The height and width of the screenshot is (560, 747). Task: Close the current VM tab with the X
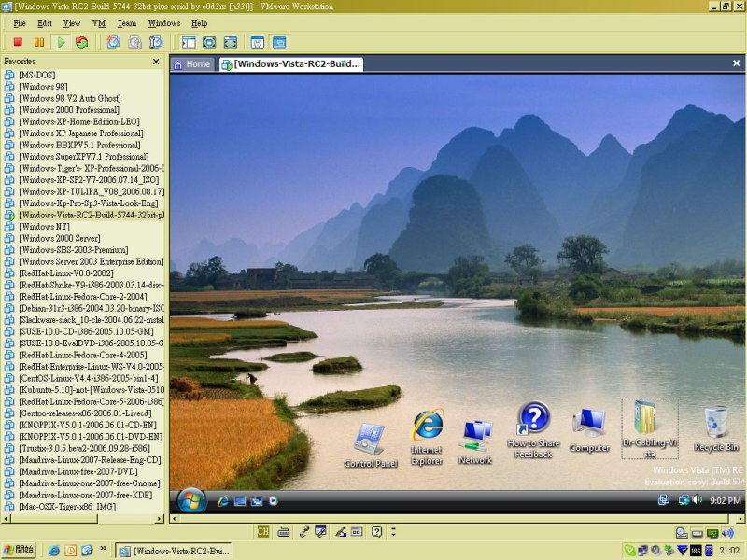pos(736,63)
